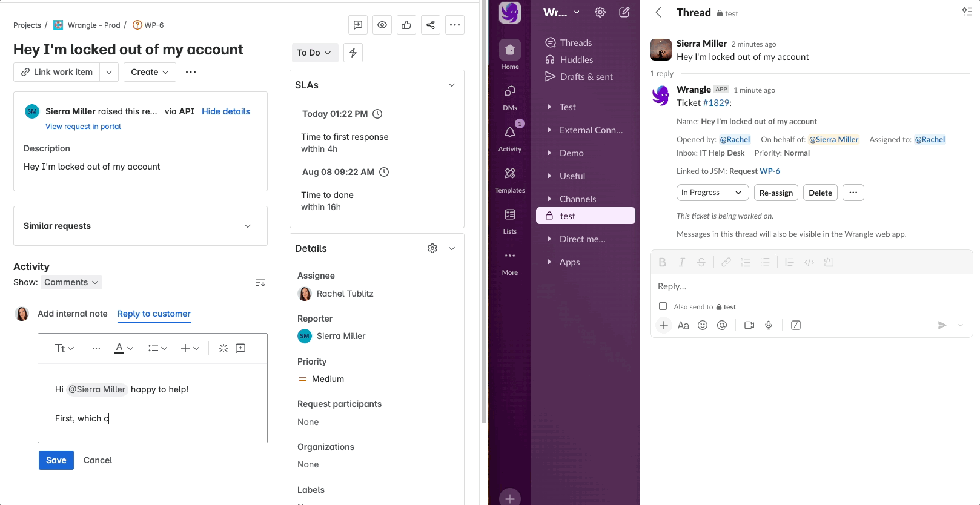Image resolution: width=980 pixels, height=505 pixels.
Task: Click the Link work item button
Action: pos(57,72)
